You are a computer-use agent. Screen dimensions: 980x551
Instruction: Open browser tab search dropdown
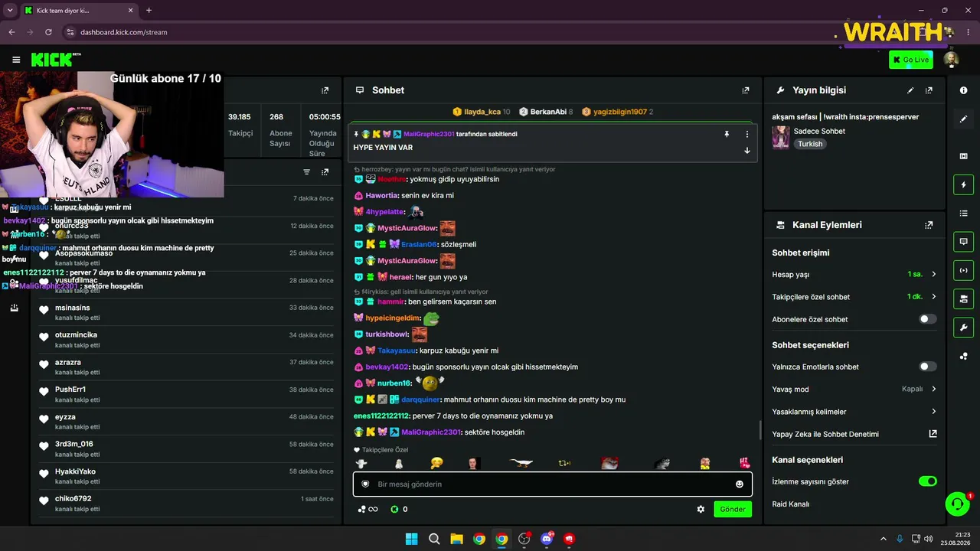pyautogui.click(x=8, y=11)
